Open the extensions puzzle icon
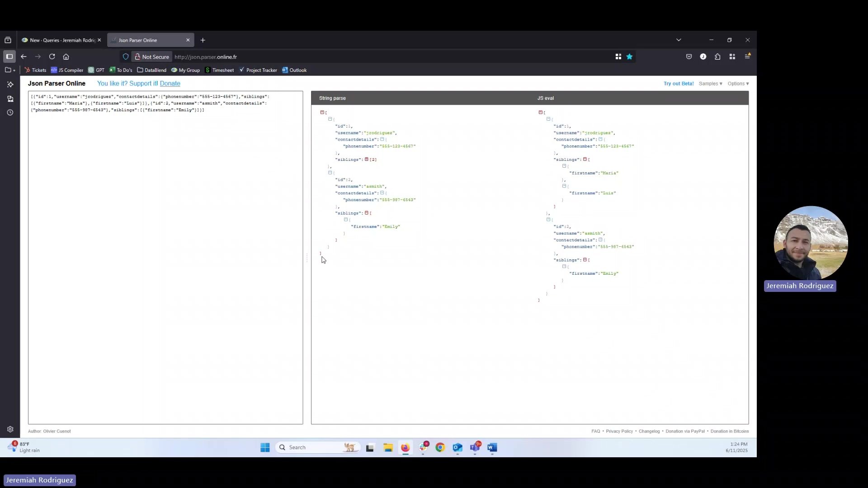Screen dimensions: 868x488 717,57
